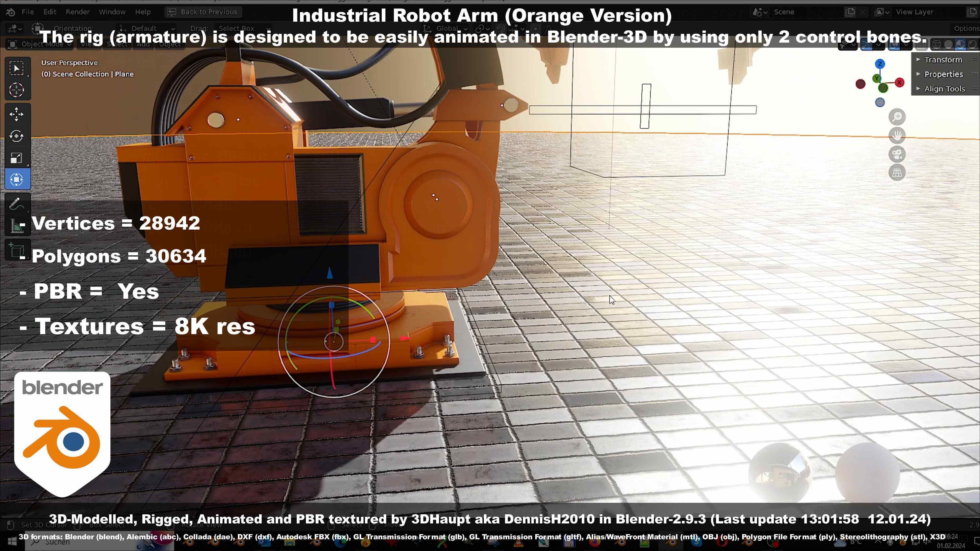Click the Z axis on navigation gizmo
Viewport: 980px width, 551px height.
pyautogui.click(x=879, y=64)
